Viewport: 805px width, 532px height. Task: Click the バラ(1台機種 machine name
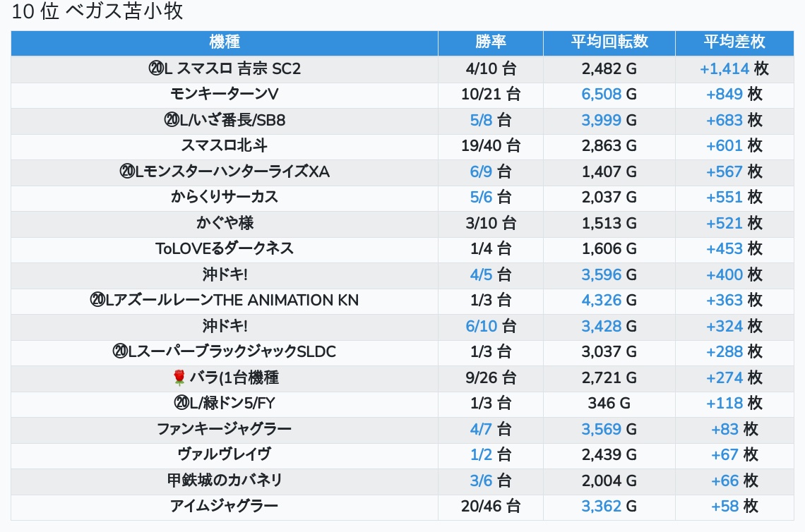234,377
